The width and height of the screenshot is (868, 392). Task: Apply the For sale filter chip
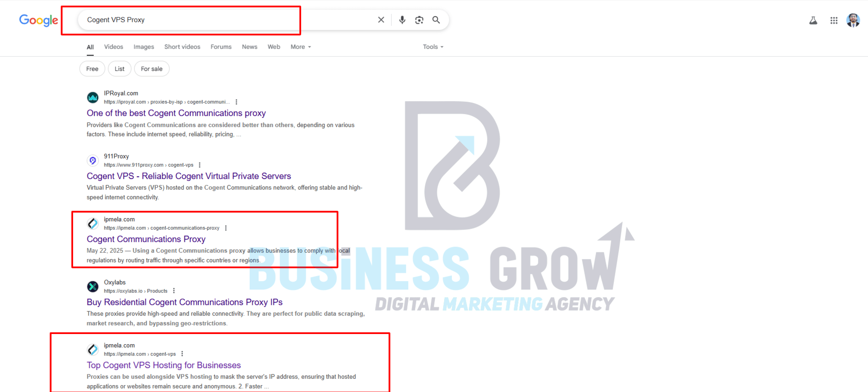click(x=152, y=69)
